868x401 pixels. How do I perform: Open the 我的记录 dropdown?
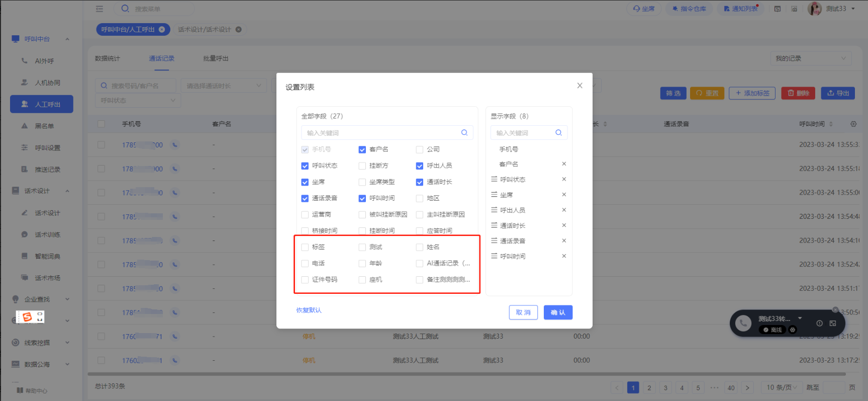click(x=810, y=58)
